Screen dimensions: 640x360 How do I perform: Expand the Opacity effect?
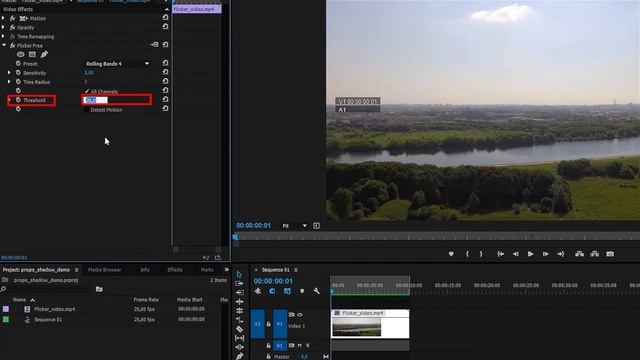click(x=3, y=27)
